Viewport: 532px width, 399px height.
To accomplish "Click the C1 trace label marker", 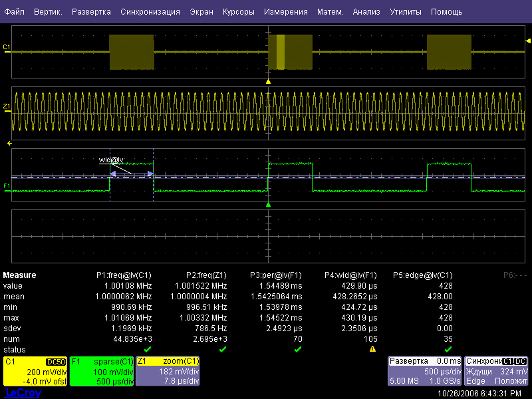I will 7,47.
